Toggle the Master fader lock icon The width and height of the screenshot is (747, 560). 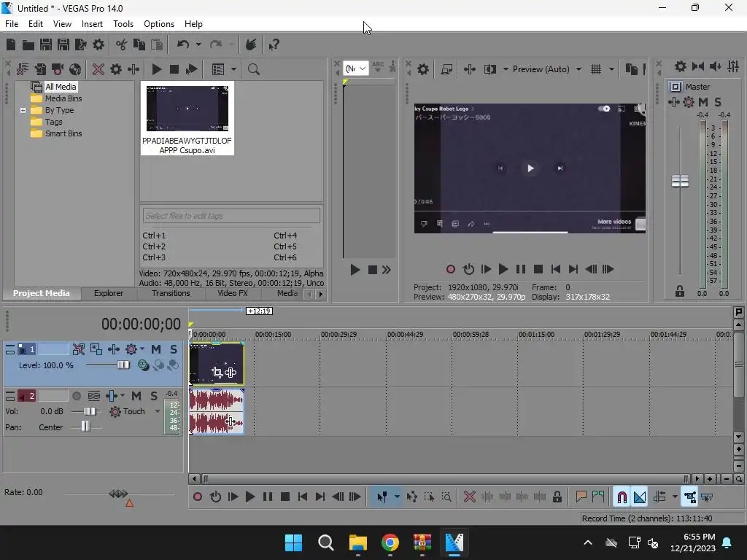(680, 292)
